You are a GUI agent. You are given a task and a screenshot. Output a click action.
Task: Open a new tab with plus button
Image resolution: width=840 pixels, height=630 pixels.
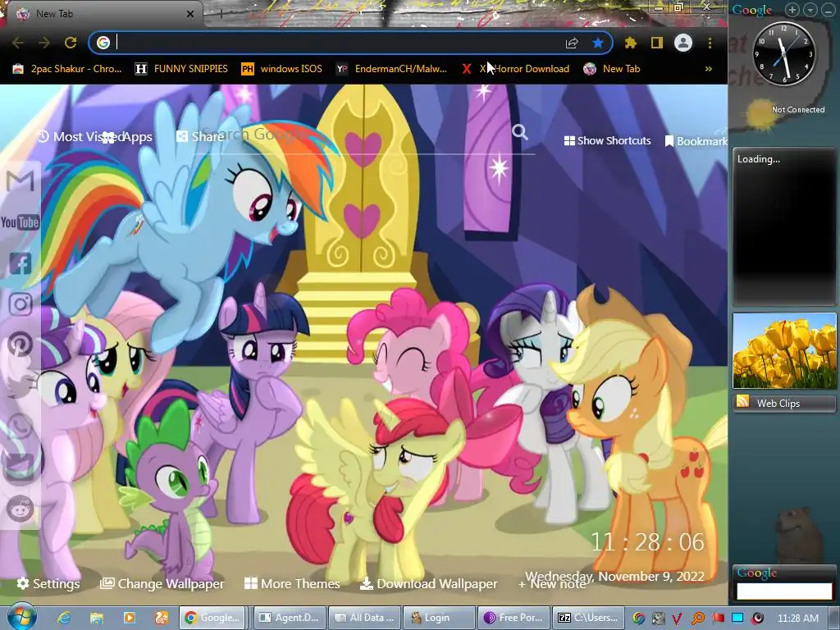[x=221, y=14]
